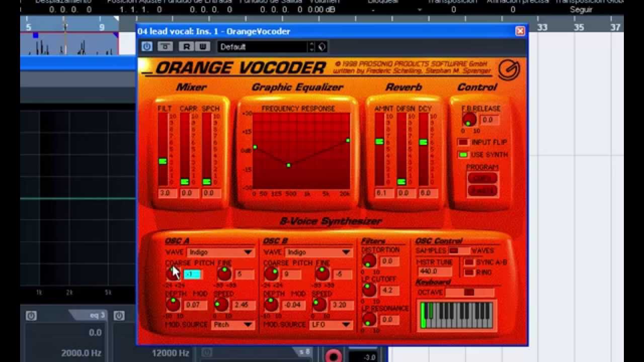Toggle the plugin bypass power button
The width and height of the screenshot is (644, 362).
pos(146,47)
